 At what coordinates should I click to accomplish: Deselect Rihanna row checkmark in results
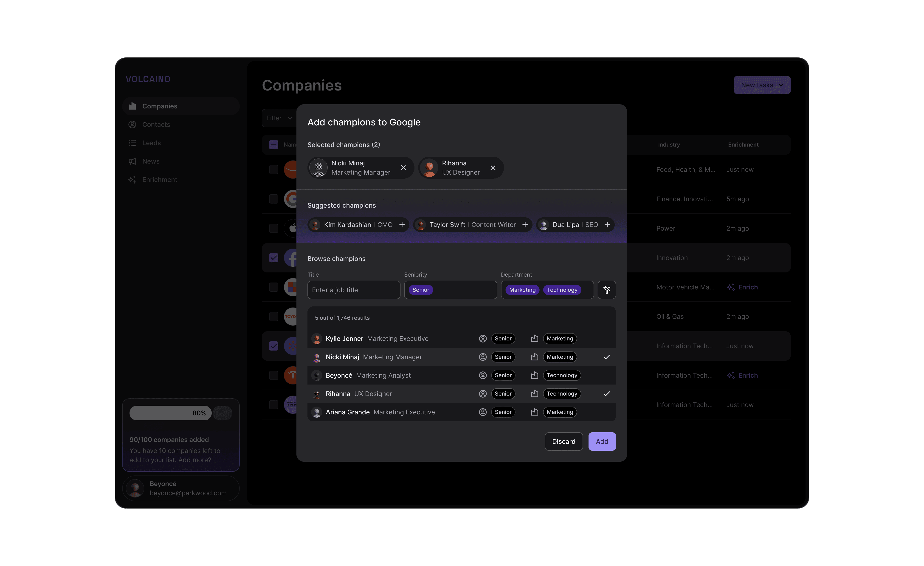[x=606, y=394]
